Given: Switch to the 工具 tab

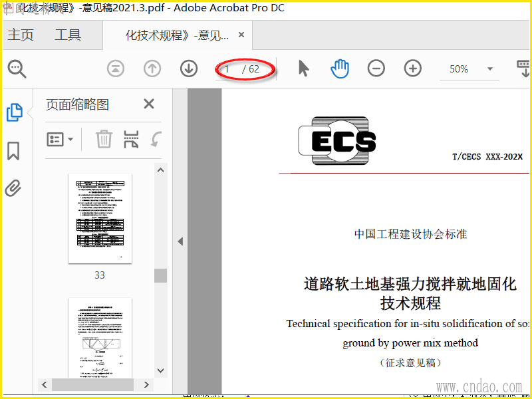Looking at the screenshot, I should tap(68, 35).
